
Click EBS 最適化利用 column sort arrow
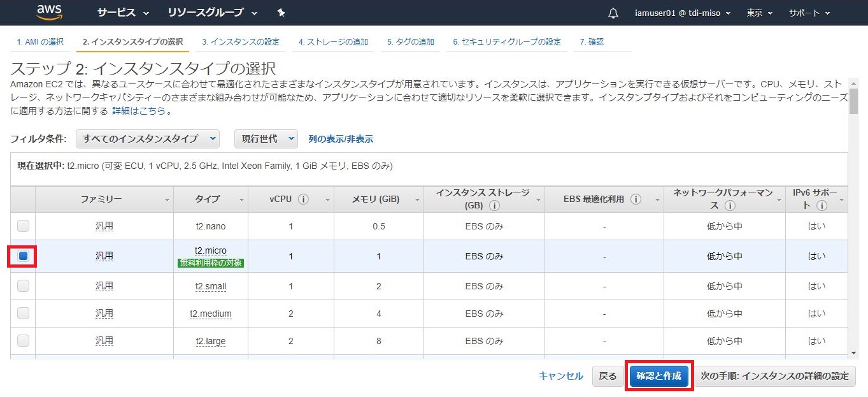pyautogui.click(x=657, y=200)
